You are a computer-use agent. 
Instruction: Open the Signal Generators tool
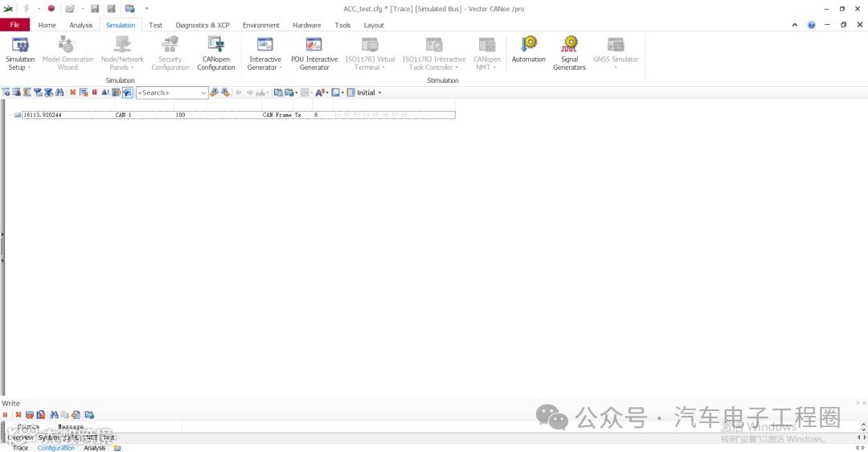coord(569,53)
